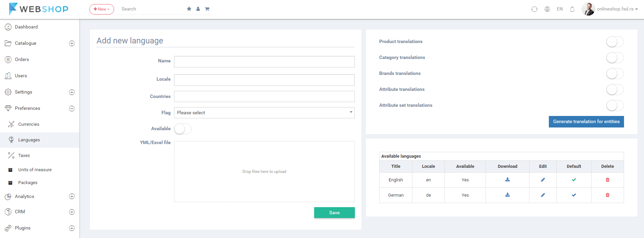644x238 pixels.
Task: Click the refresh sync icon in the header
Action: [x=534, y=9]
